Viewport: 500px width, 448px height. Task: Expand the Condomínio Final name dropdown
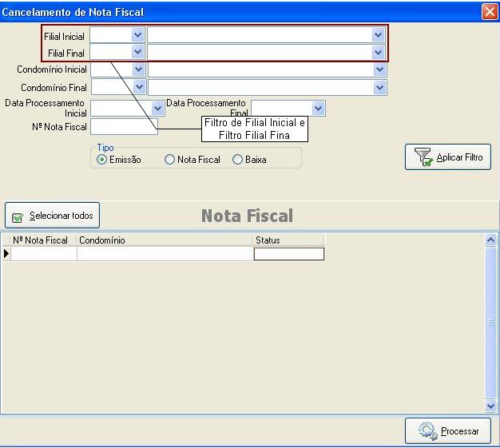tap(379, 87)
